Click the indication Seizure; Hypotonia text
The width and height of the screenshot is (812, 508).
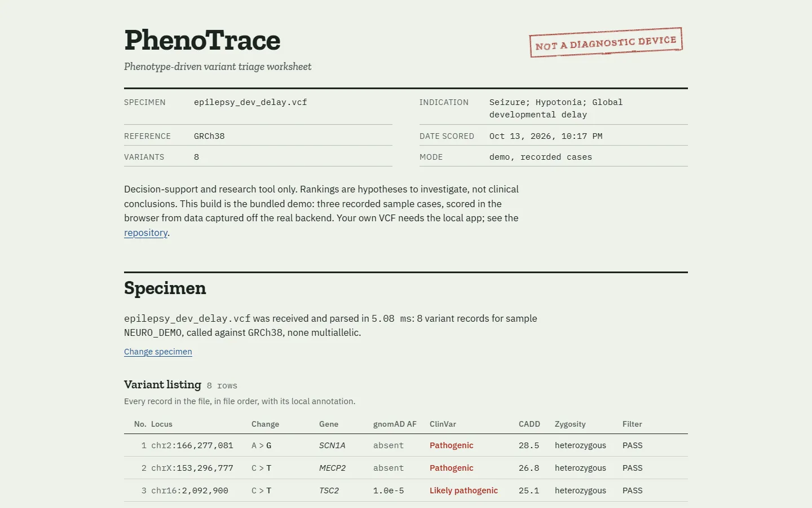point(556,108)
